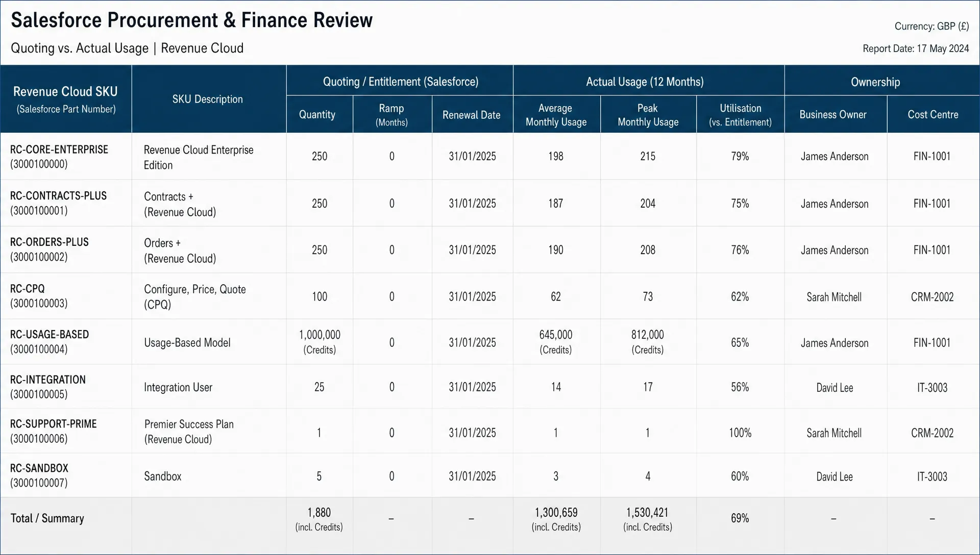The width and height of the screenshot is (980, 555).
Task: Click CRM-2002 in the RC-SUPPORT-PRIME row
Action: click(933, 433)
